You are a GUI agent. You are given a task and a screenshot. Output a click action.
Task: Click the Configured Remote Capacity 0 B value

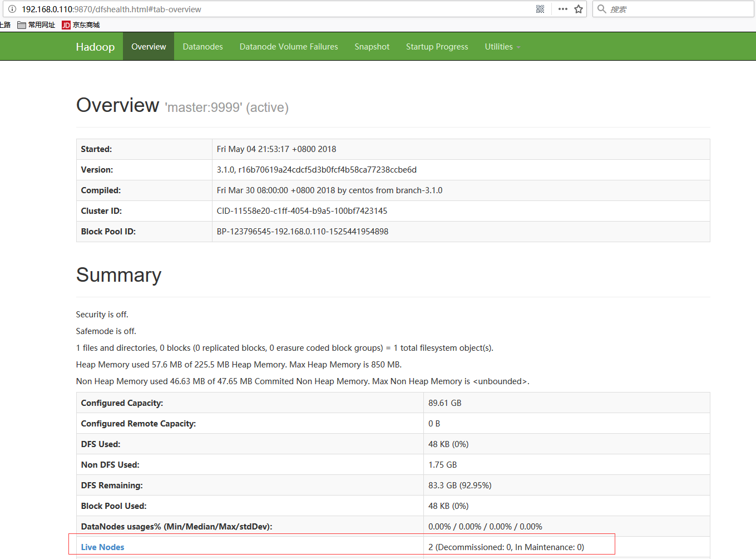click(434, 424)
